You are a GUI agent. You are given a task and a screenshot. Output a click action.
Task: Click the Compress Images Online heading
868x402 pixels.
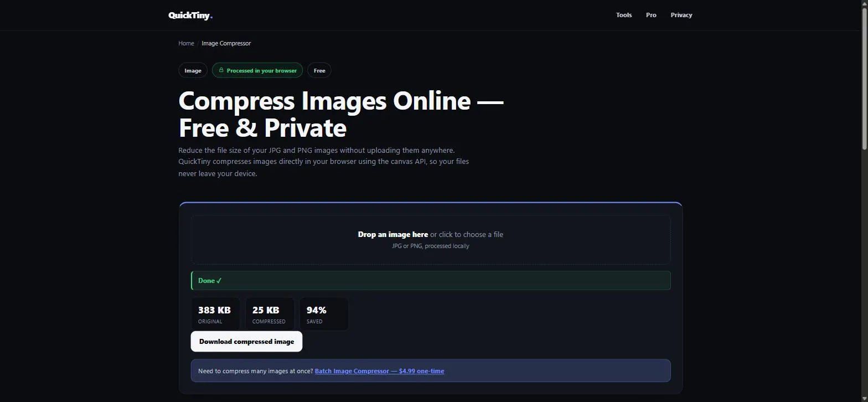[341, 114]
